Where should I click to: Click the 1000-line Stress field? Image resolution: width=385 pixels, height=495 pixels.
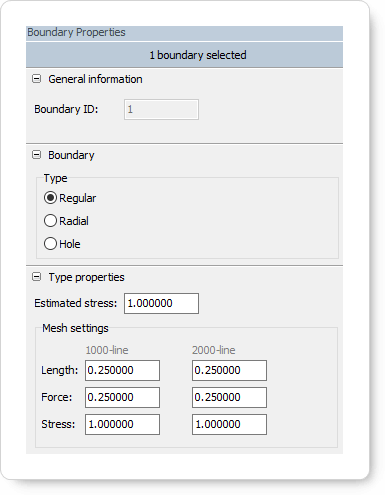coord(122,424)
